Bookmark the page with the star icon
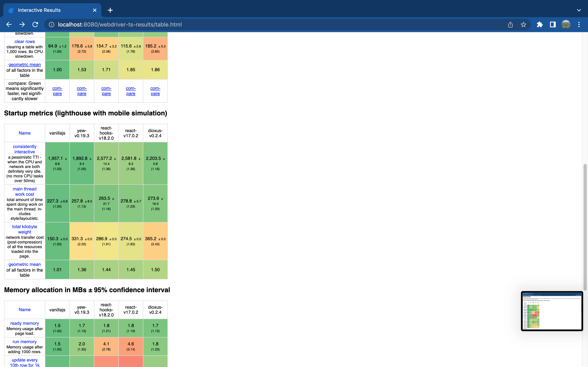Image resolution: width=588 pixels, height=367 pixels. coord(523,24)
